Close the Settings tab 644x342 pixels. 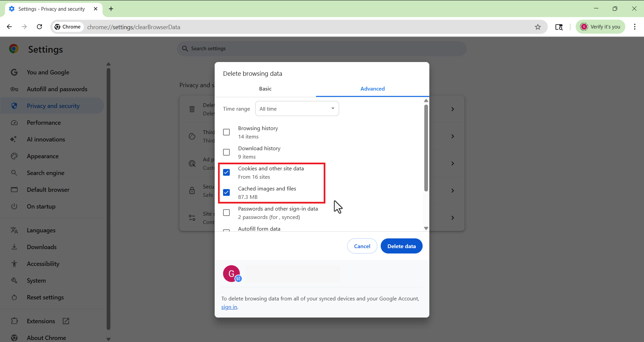(96, 9)
